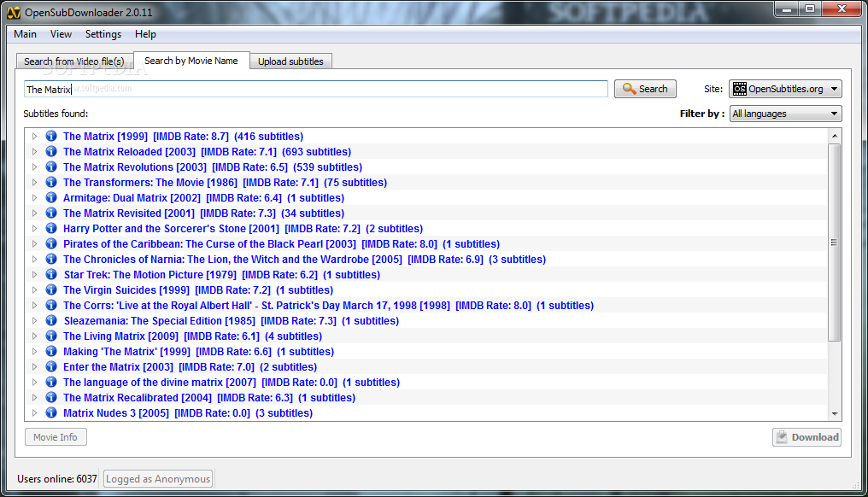The image size is (868, 497).
Task: Switch to Search from Video file(s) tab
Action: 74,61
